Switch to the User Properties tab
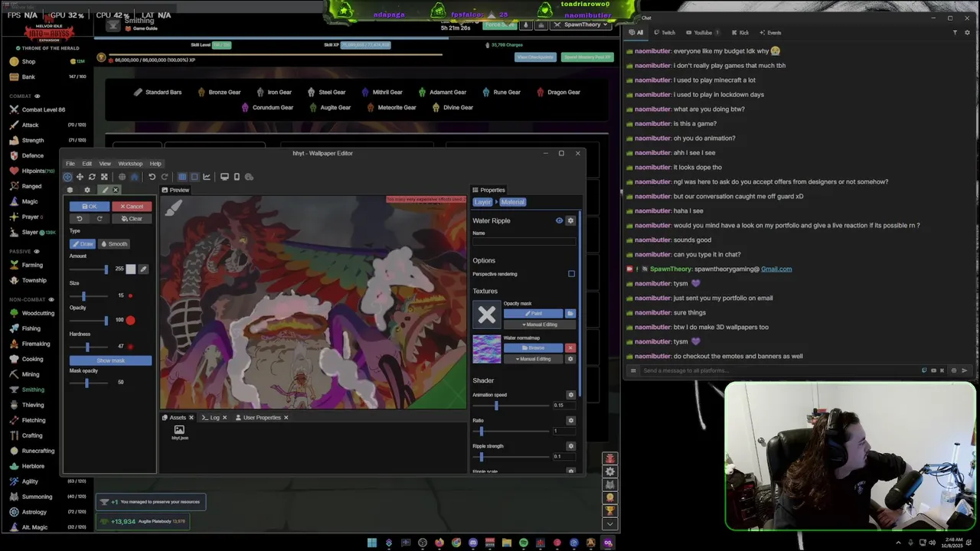Viewport: 980px width, 551px height. [x=263, y=418]
